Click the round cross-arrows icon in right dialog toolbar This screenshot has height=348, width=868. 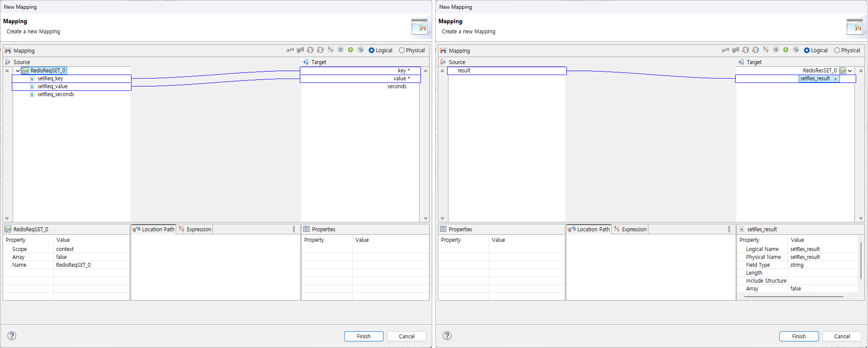(776, 50)
